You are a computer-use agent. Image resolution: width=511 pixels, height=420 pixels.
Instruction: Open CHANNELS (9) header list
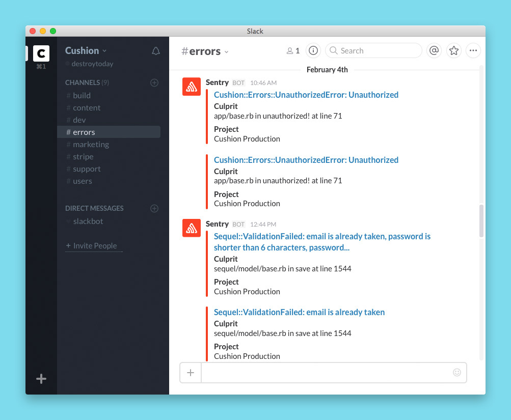(x=87, y=82)
